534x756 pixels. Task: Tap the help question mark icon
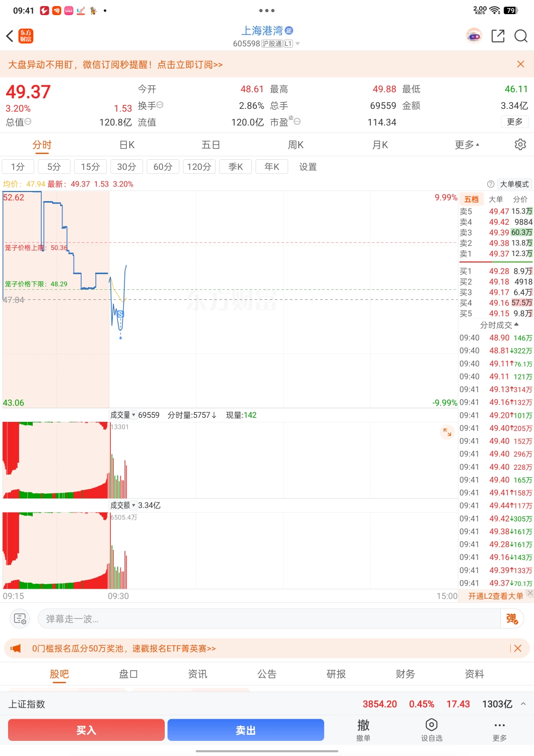(491, 184)
